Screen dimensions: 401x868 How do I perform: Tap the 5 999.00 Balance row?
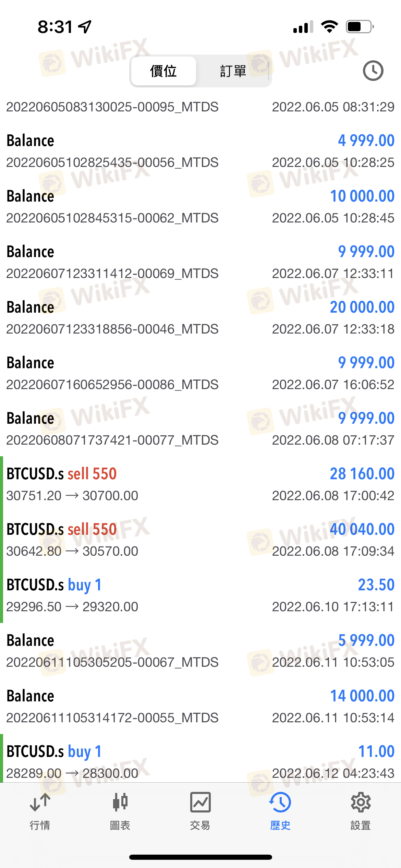click(200, 651)
